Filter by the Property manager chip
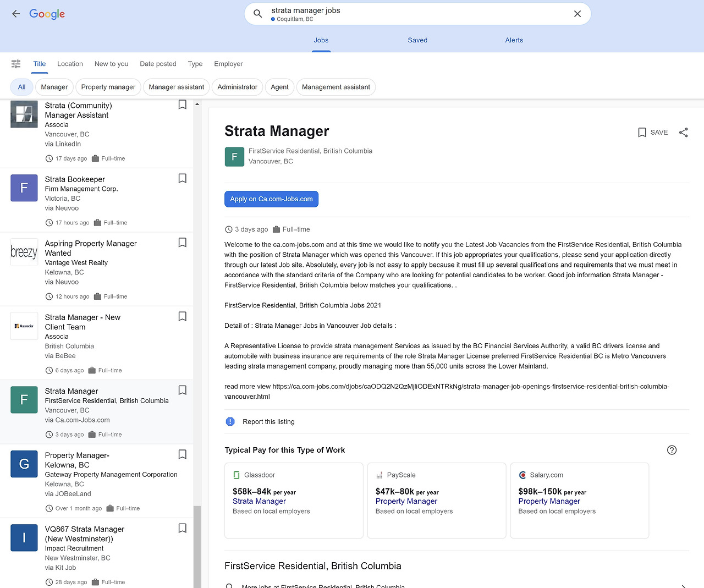This screenshot has width=704, height=588. (x=108, y=87)
